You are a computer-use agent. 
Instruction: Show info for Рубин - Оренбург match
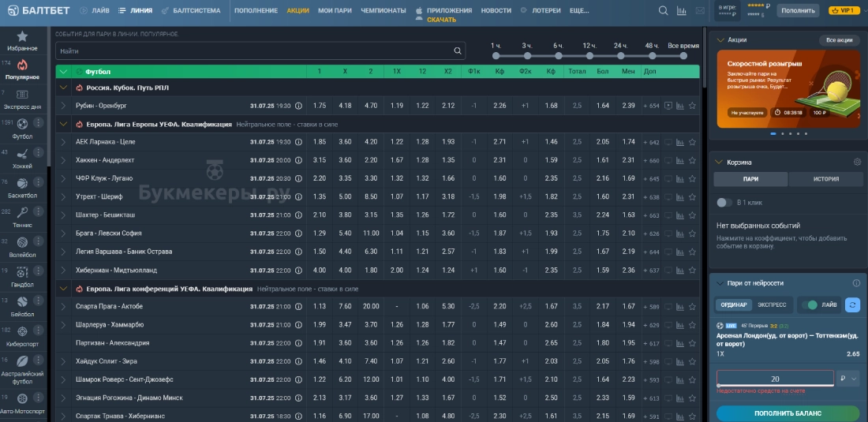[x=298, y=106]
